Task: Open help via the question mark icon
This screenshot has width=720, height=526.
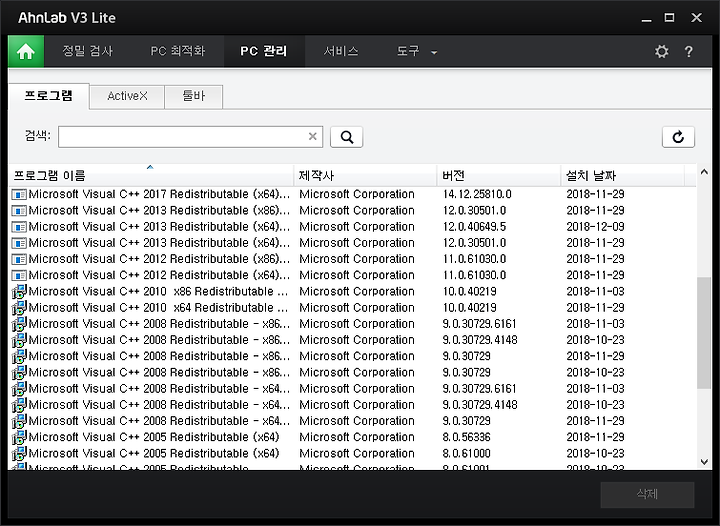Action: tap(688, 51)
